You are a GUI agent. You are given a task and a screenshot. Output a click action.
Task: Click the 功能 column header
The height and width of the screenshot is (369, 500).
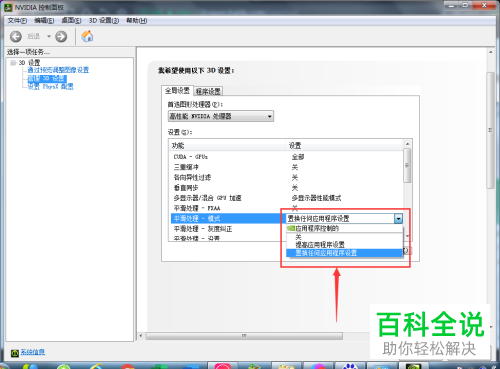[228, 146]
